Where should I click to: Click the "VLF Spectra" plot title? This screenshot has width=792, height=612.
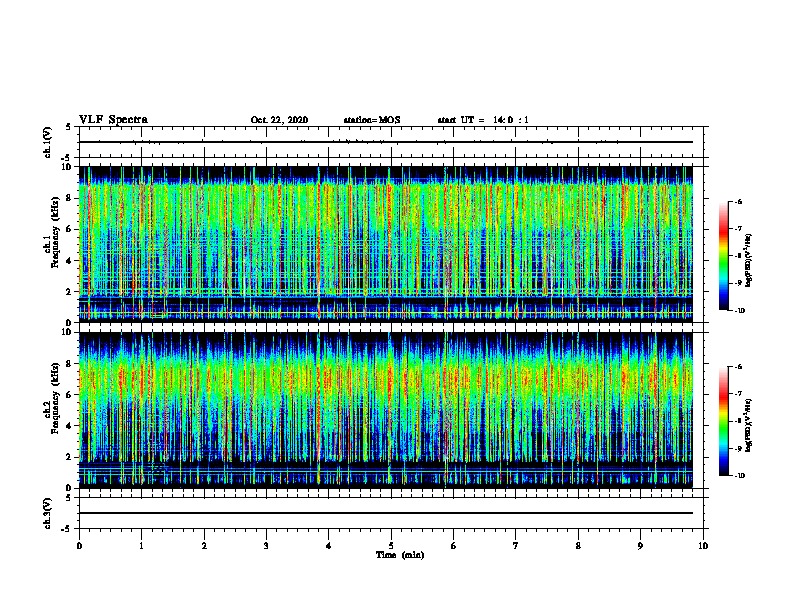tap(113, 120)
